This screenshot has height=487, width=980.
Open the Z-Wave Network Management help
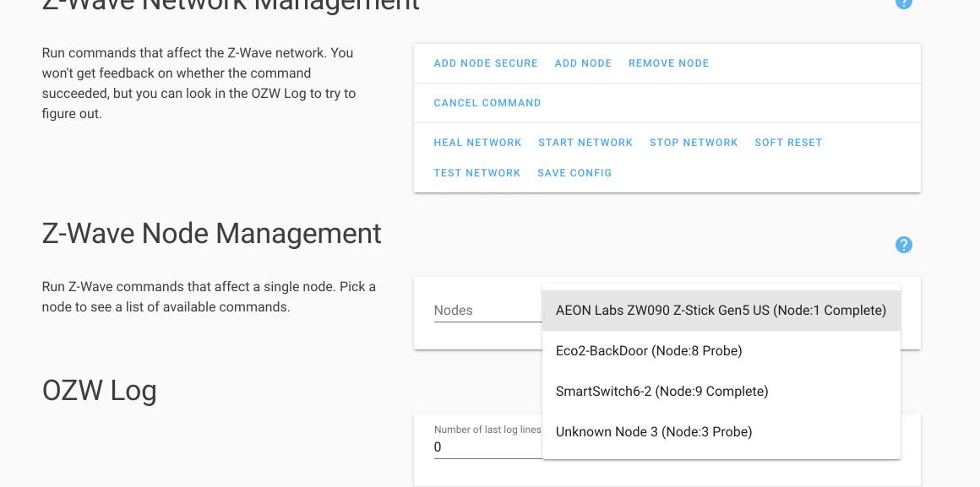tap(904, 4)
